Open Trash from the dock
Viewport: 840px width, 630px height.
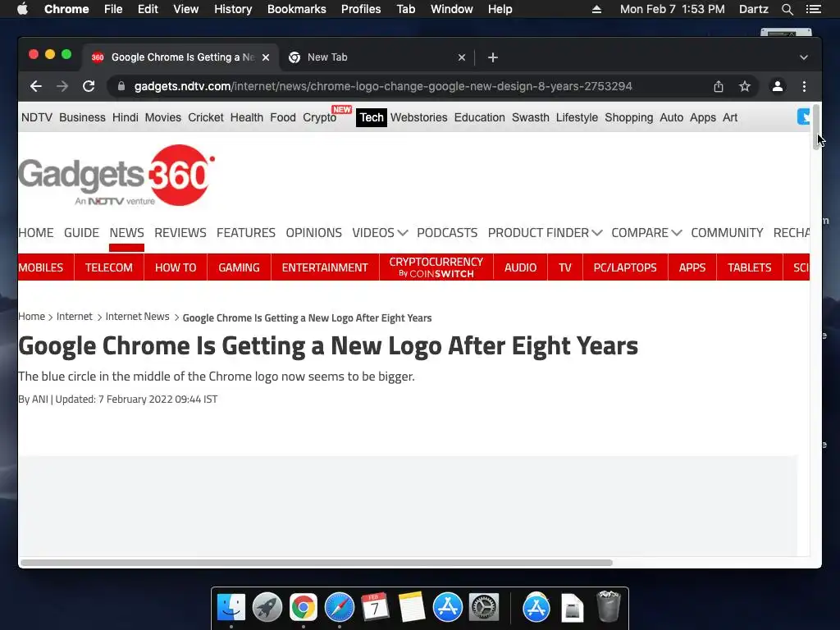tap(608, 606)
